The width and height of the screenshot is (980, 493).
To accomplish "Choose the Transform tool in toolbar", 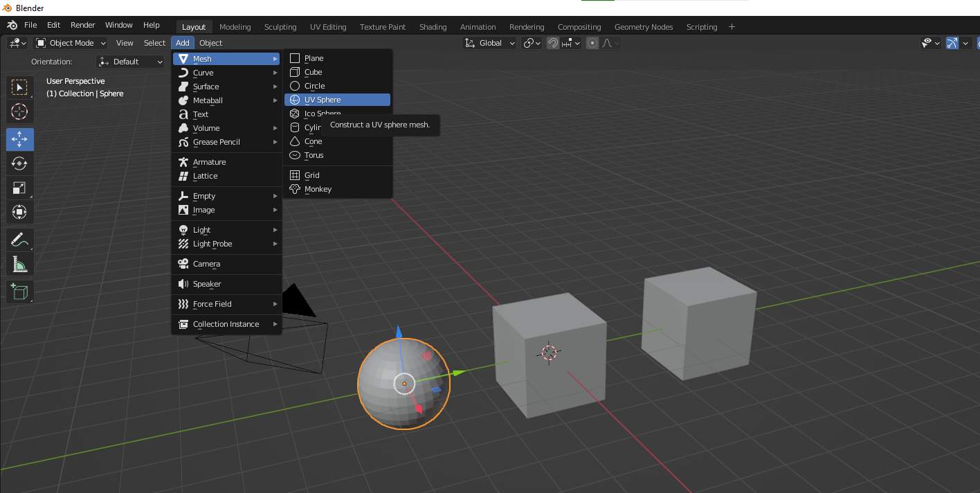I will tap(19, 212).
